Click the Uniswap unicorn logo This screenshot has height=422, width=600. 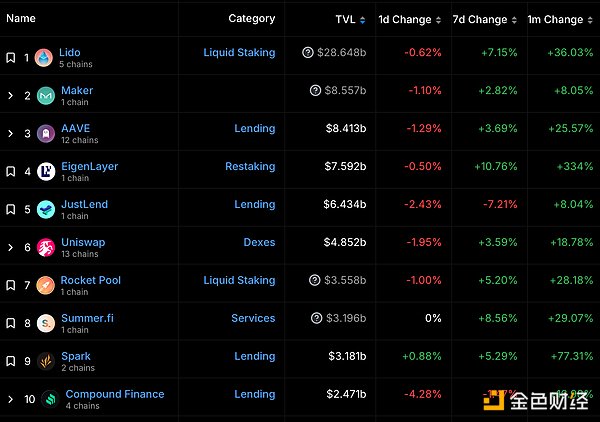pos(45,247)
